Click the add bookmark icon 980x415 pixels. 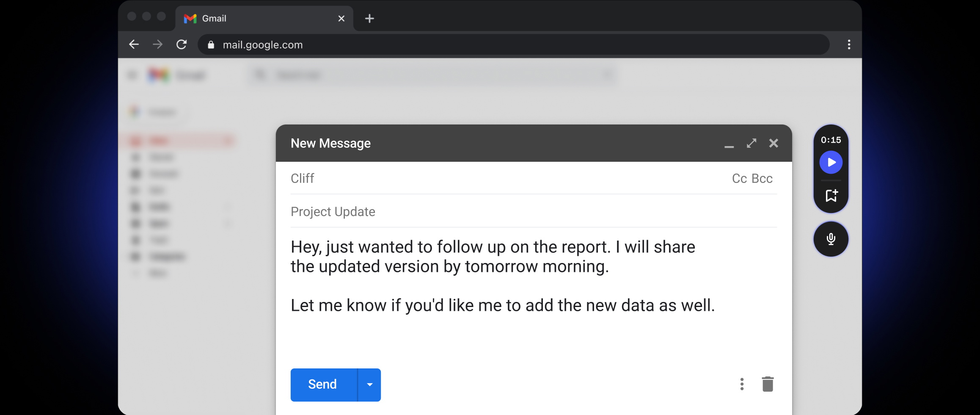pyautogui.click(x=831, y=195)
